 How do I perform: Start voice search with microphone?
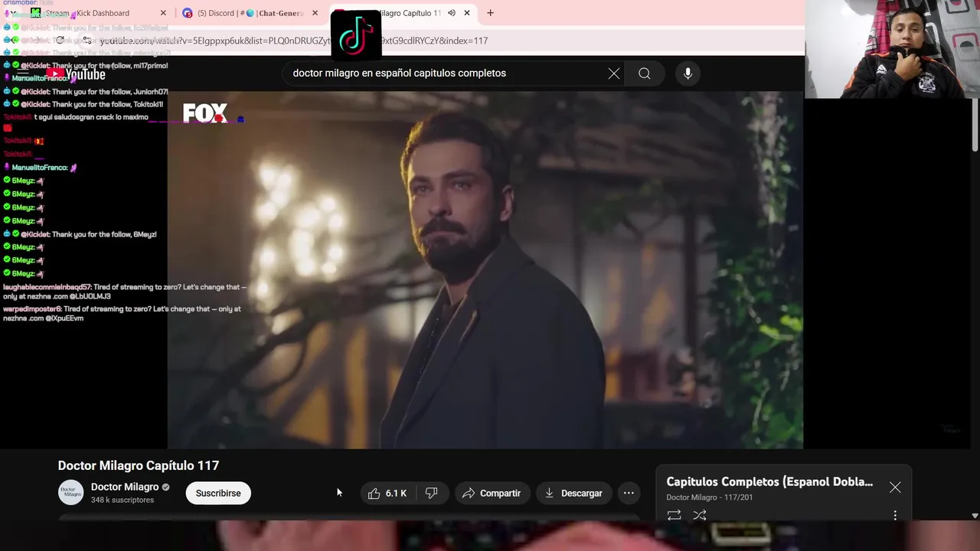click(688, 73)
